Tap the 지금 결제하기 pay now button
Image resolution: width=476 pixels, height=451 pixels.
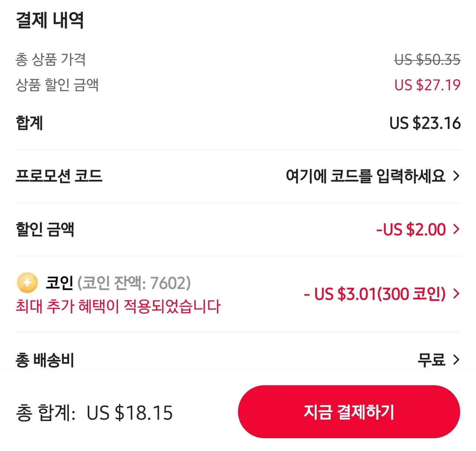pyautogui.click(x=349, y=412)
